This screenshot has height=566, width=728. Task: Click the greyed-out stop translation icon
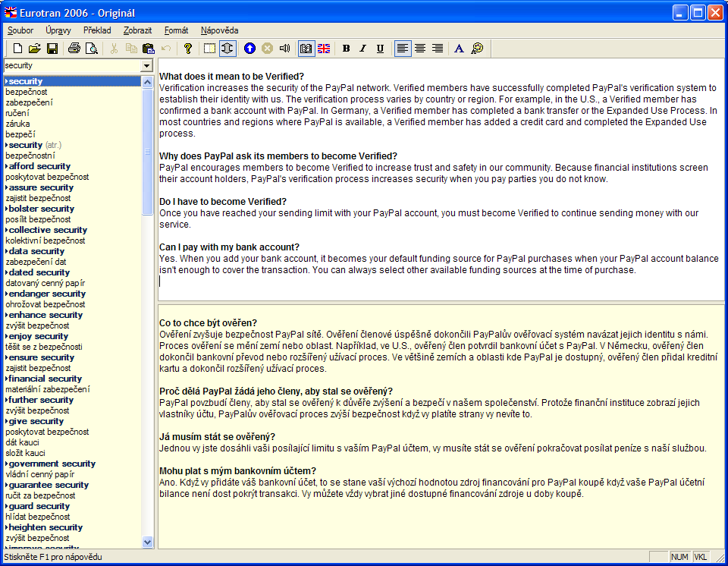tap(267, 49)
